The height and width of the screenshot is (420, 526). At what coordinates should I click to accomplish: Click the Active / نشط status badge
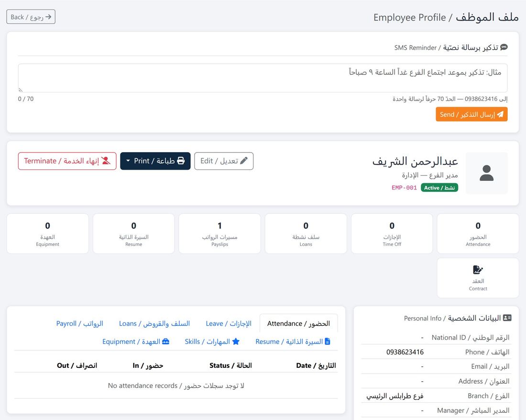click(439, 188)
